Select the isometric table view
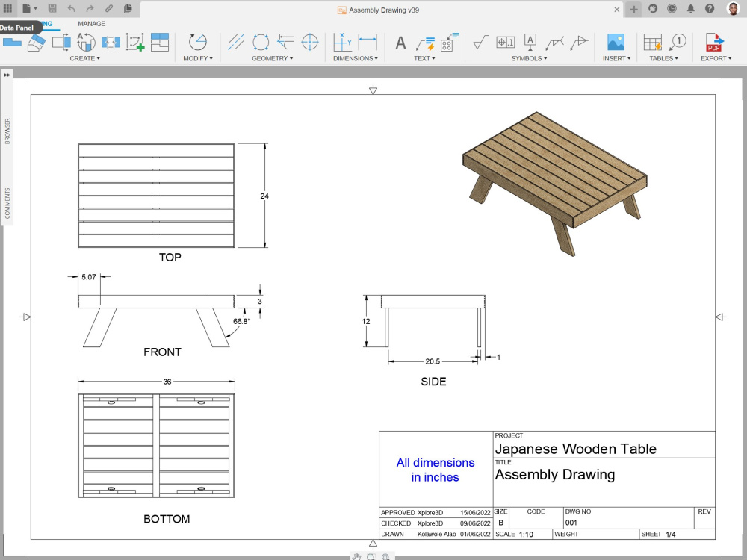The image size is (747, 560). [554, 184]
